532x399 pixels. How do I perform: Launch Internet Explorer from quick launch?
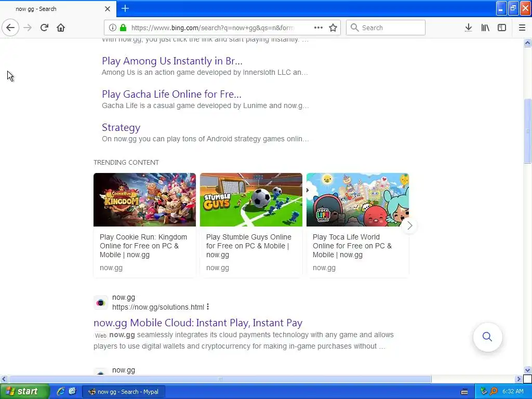61,392
